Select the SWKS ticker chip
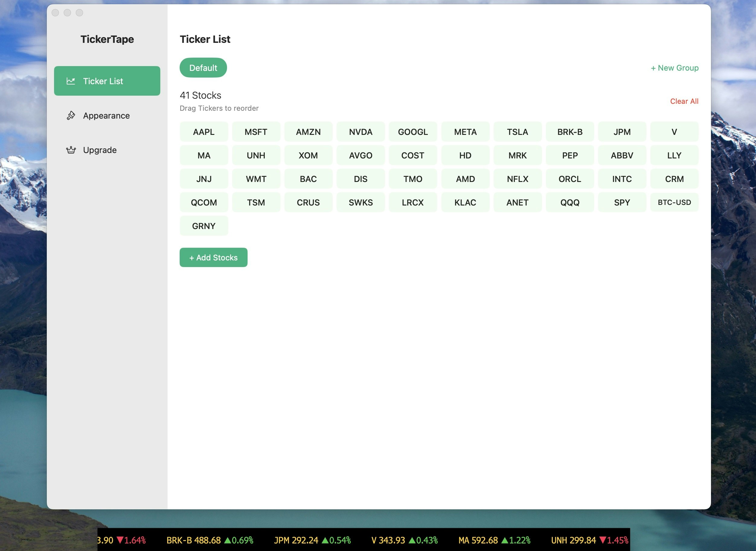The height and width of the screenshot is (551, 756). [361, 202]
